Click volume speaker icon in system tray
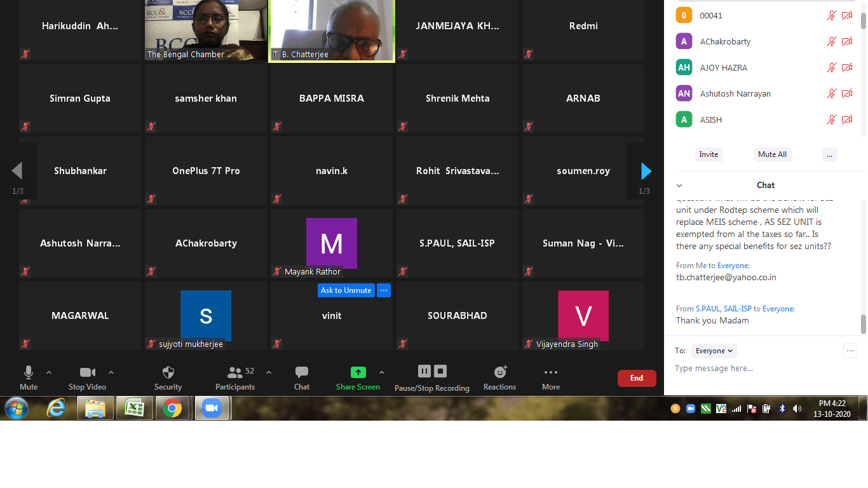Screen dimensions: 868x488 [797, 409]
